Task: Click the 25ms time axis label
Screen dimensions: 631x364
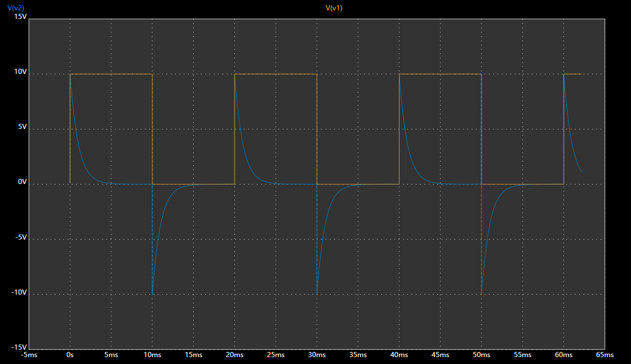Action: [x=276, y=355]
